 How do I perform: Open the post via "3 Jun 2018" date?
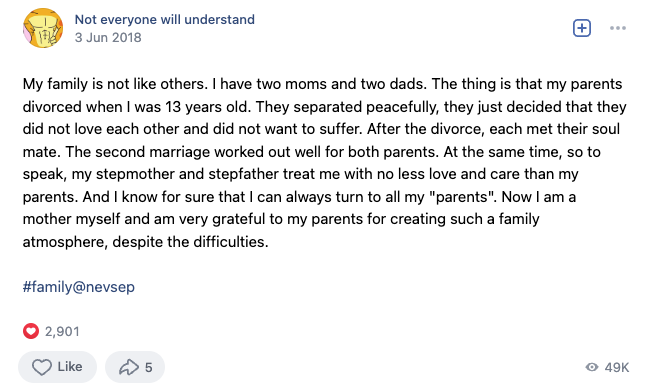pos(108,37)
